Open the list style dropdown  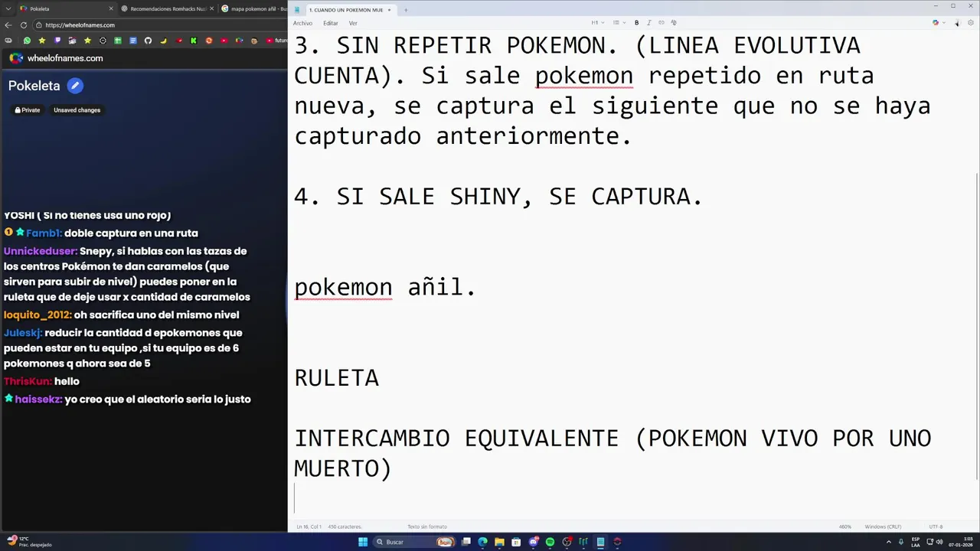619,23
